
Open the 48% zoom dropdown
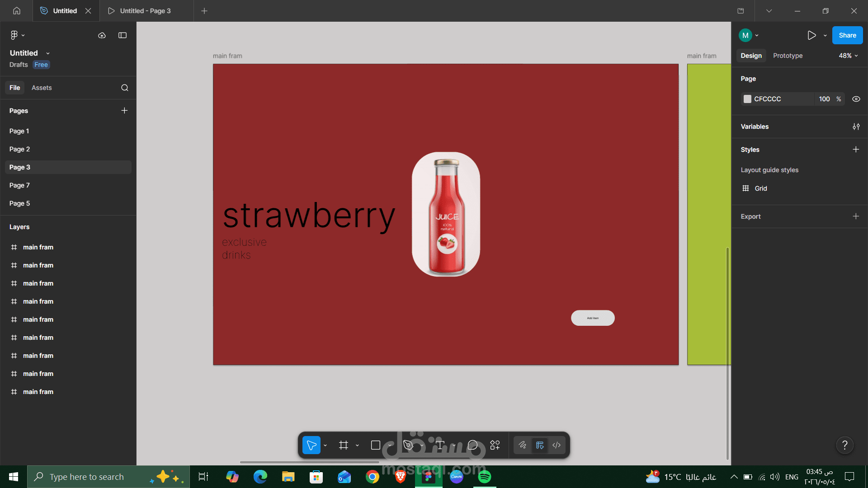(848, 56)
